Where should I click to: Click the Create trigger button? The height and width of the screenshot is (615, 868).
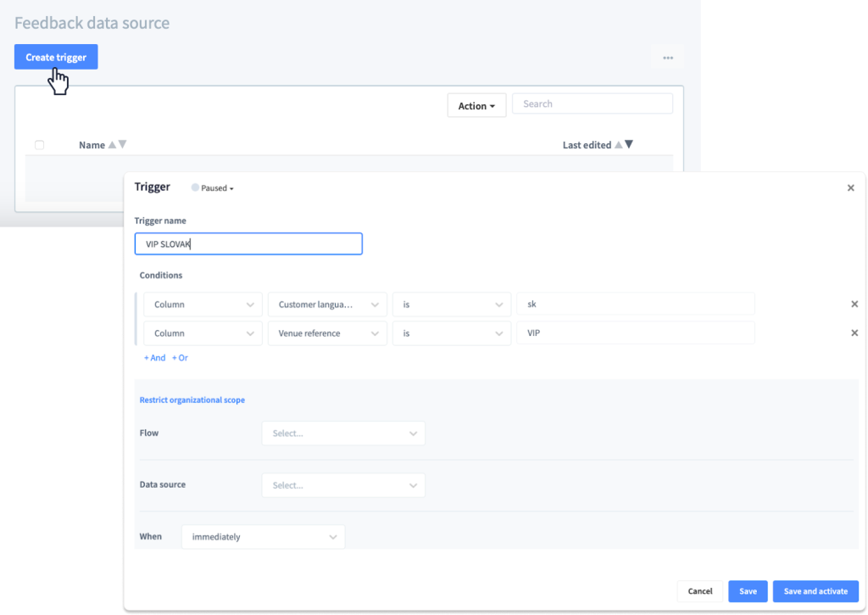click(x=56, y=57)
